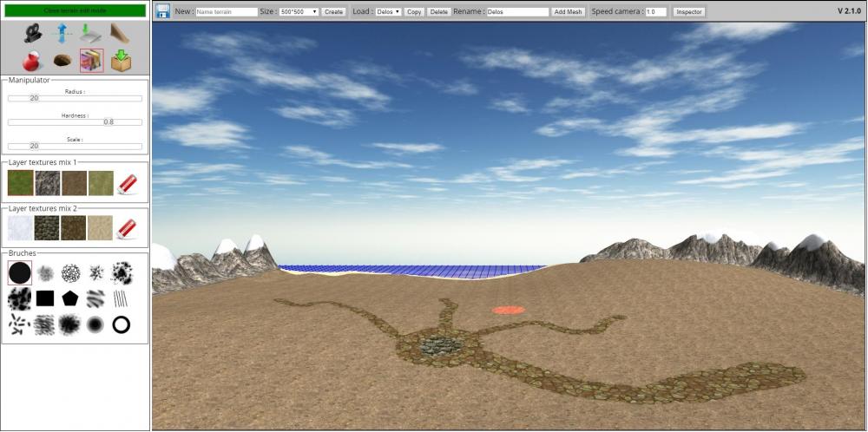Click the save floppy disk icon
This screenshot has height=432, width=868.
[163, 11]
